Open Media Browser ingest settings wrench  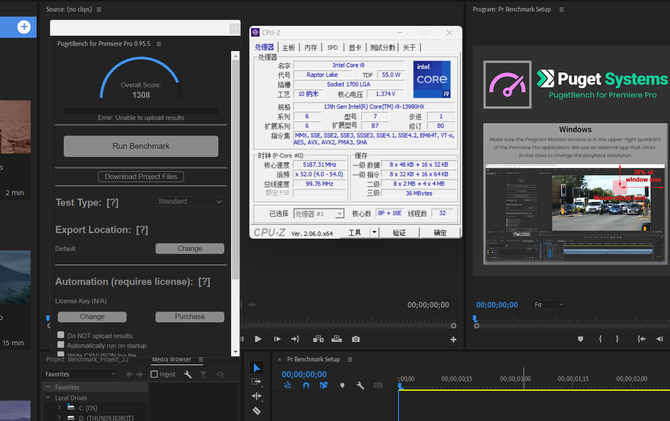188,374
